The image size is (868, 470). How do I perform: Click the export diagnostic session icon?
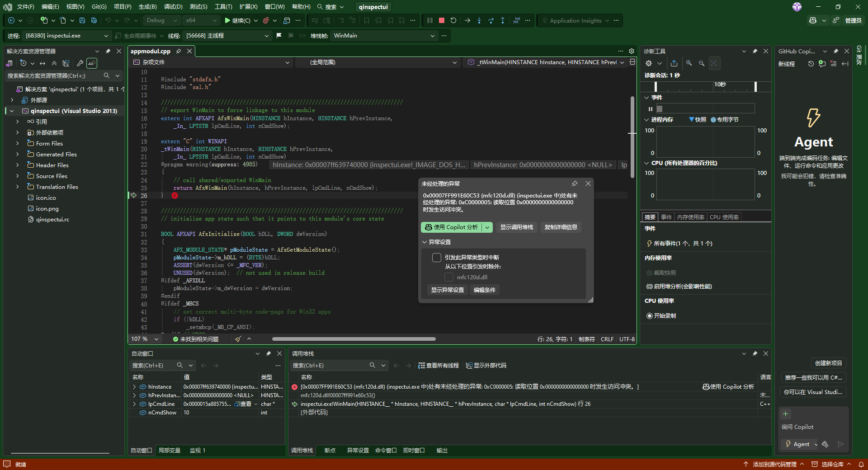674,63
